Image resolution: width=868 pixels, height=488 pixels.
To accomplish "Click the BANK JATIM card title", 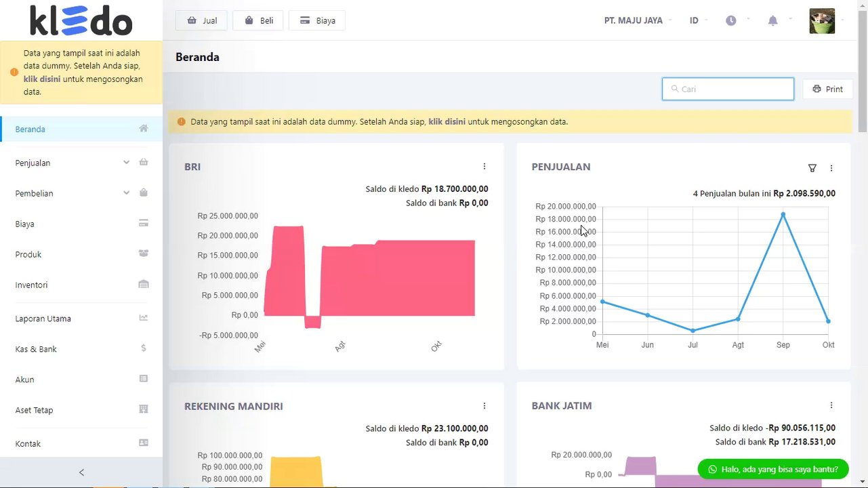I will click(562, 405).
